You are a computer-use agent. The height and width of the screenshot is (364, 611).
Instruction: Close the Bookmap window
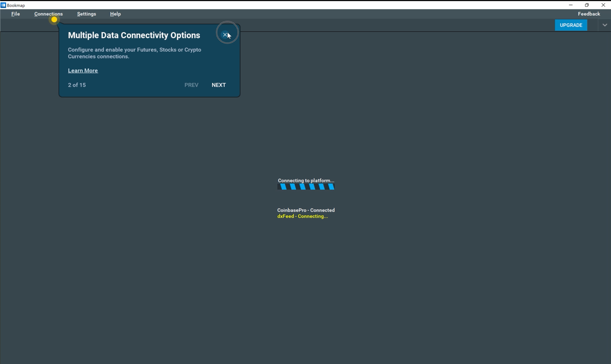(x=603, y=5)
